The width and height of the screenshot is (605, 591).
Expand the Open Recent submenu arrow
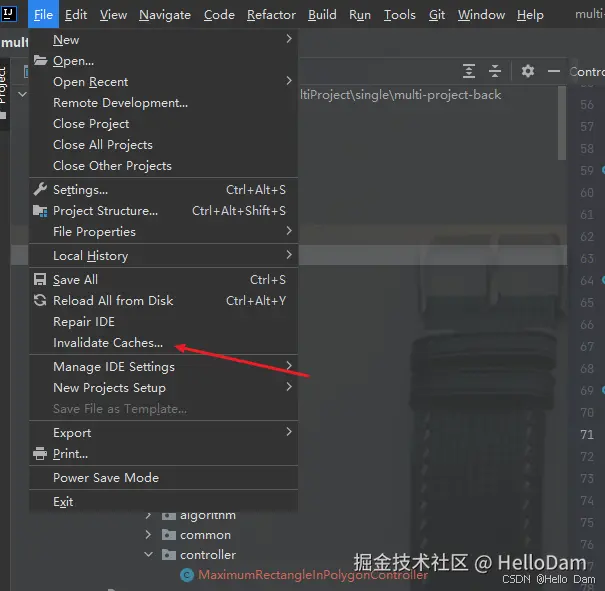289,81
